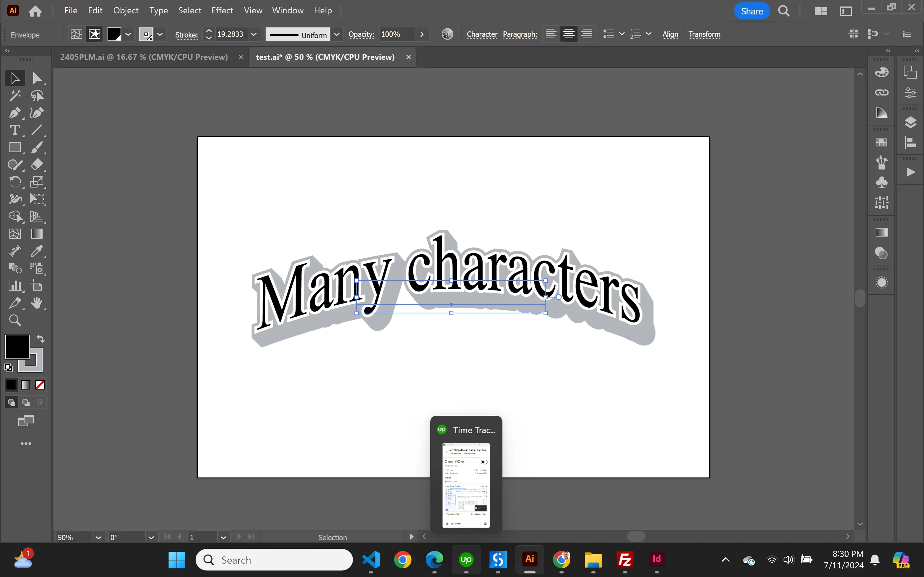924x577 pixels.
Task: Choose the Eyedropper tool
Action: click(37, 251)
